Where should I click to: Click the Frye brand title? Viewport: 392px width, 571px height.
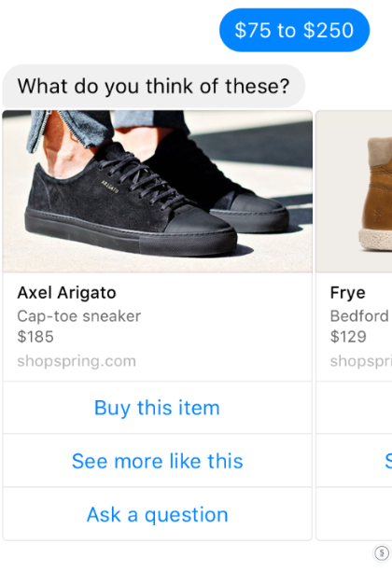(x=347, y=293)
